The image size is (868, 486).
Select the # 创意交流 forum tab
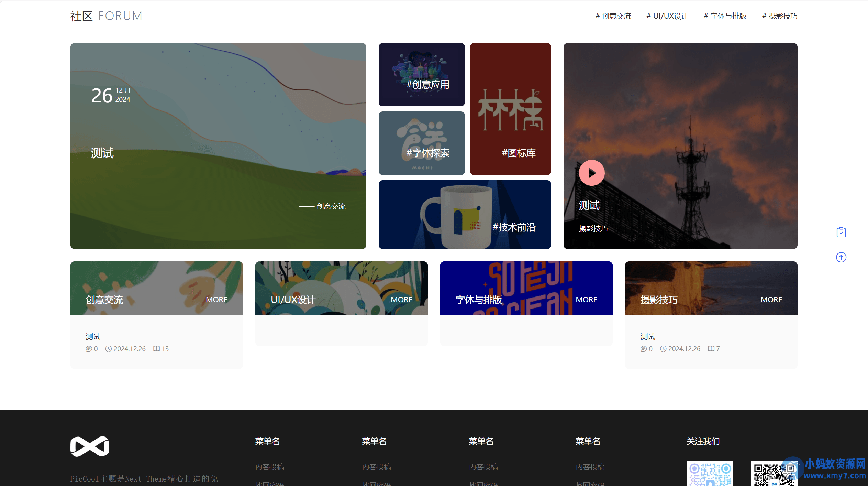click(x=613, y=16)
